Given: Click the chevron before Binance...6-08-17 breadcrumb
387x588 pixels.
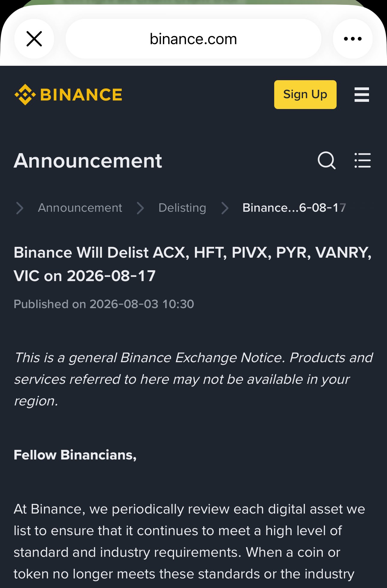Looking at the screenshot, I should pyautogui.click(x=225, y=208).
